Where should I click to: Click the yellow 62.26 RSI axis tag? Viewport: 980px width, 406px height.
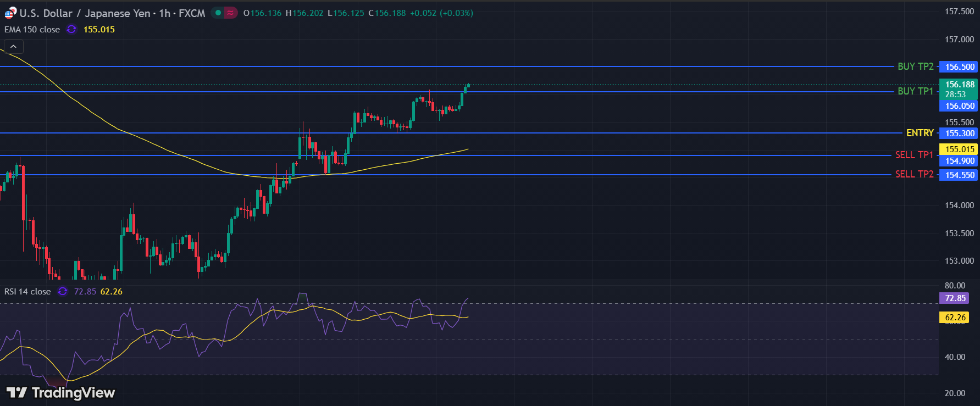click(x=955, y=317)
